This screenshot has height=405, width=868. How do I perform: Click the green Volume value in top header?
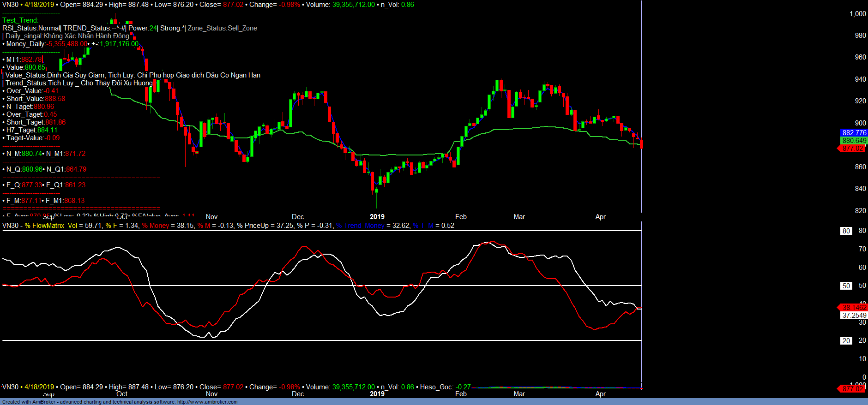pos(354,5)
